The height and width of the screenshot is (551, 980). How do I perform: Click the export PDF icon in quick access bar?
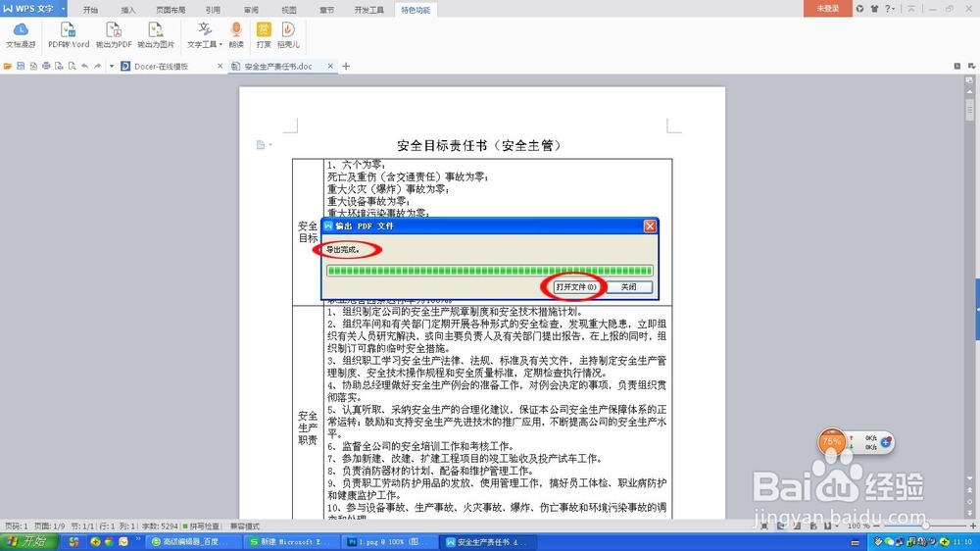(33, 67)
